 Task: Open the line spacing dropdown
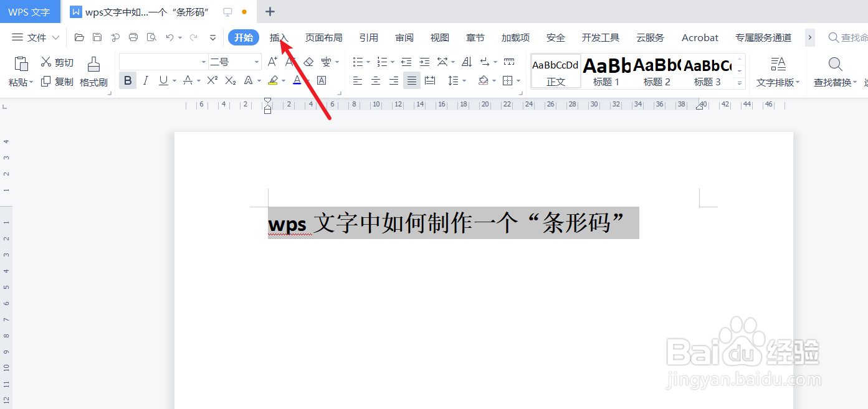click(464, 81)
